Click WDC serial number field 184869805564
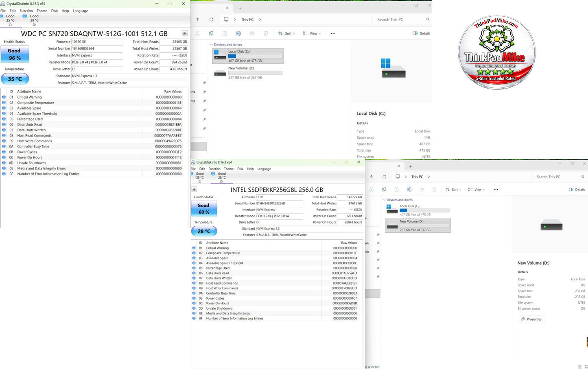 (97, 48)
